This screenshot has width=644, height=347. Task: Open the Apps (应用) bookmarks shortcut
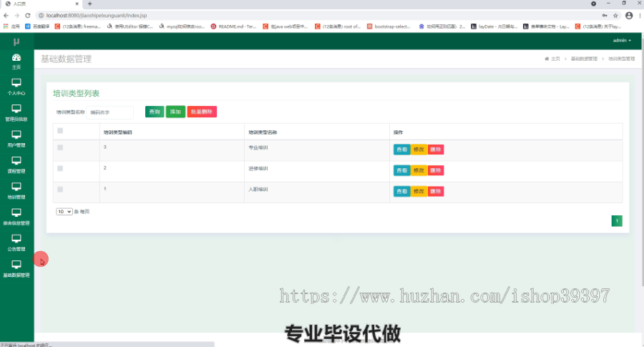11,26
